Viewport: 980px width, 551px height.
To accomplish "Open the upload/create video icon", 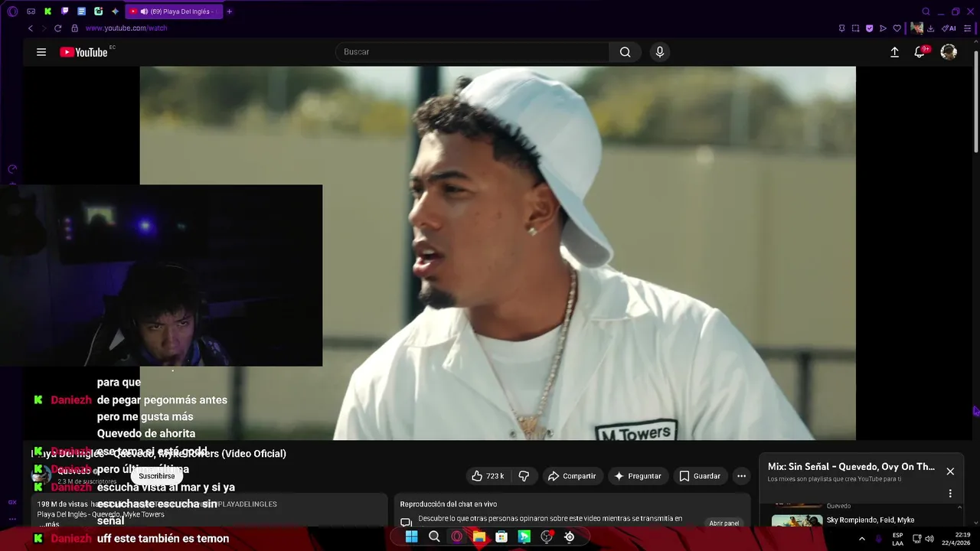I will [x=894, y=52].
